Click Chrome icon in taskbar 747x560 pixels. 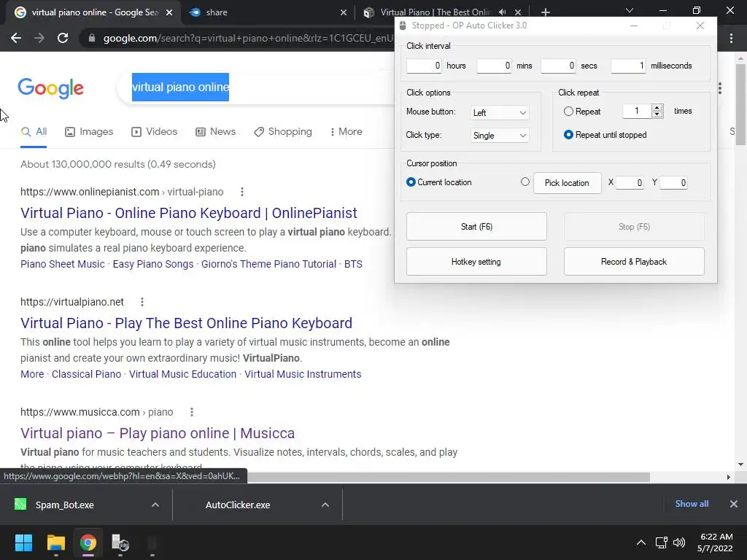click(x=88, y=542)
